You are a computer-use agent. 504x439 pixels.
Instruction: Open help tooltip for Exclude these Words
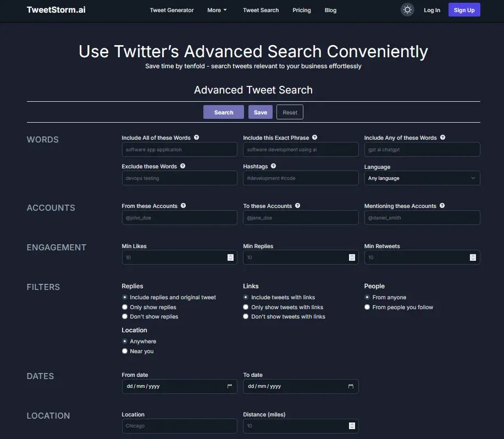(181, 166)
